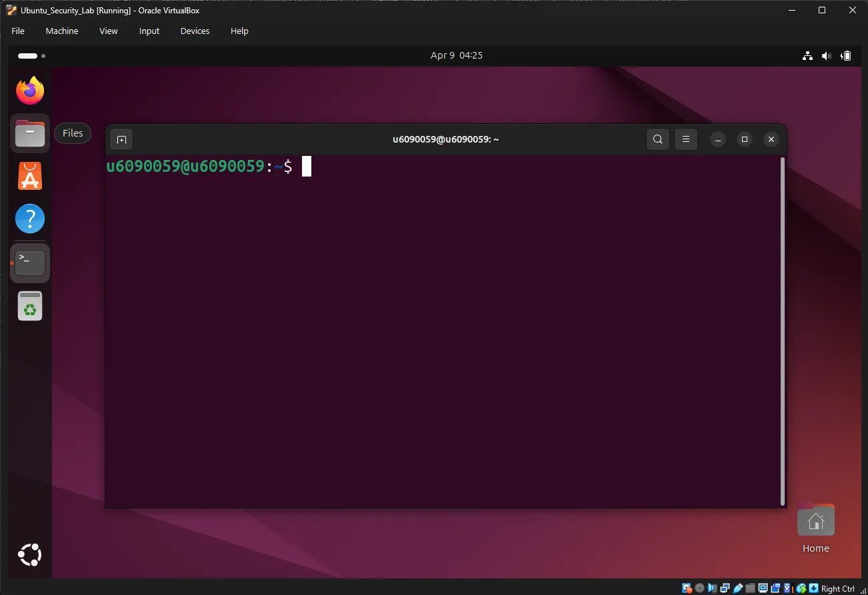Click the network status icon in VirtualBox statusbar

(x=724, y=588)
